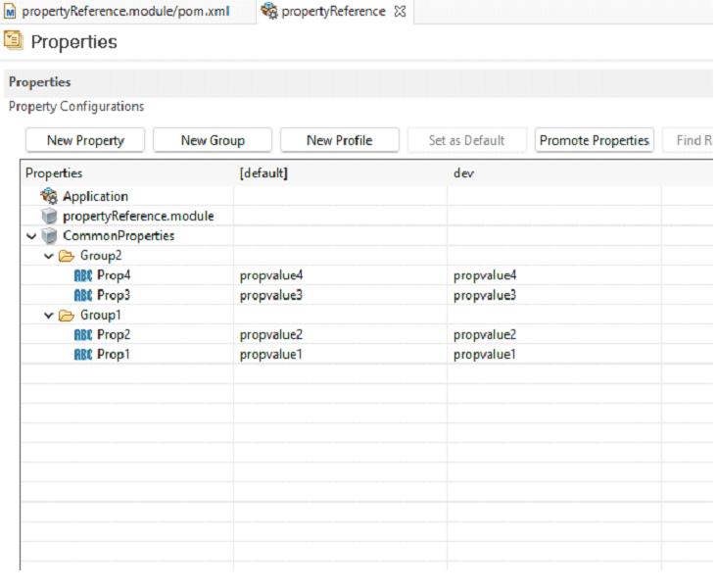Select the Prop2 row in the tree
This screenshot has width=717, height=588.
tap(113, 334)
